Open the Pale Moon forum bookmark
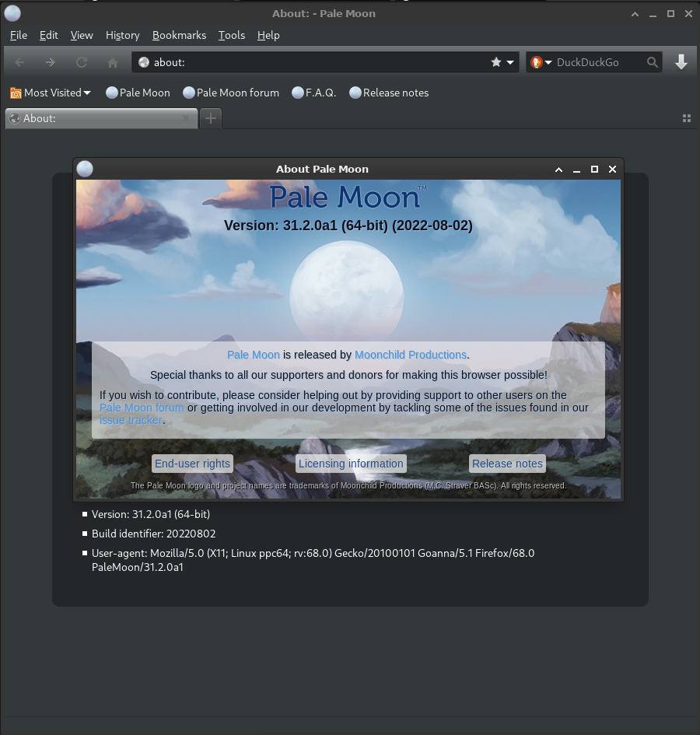The height and width of the screenshot is (735, 700). click(231, 93)
